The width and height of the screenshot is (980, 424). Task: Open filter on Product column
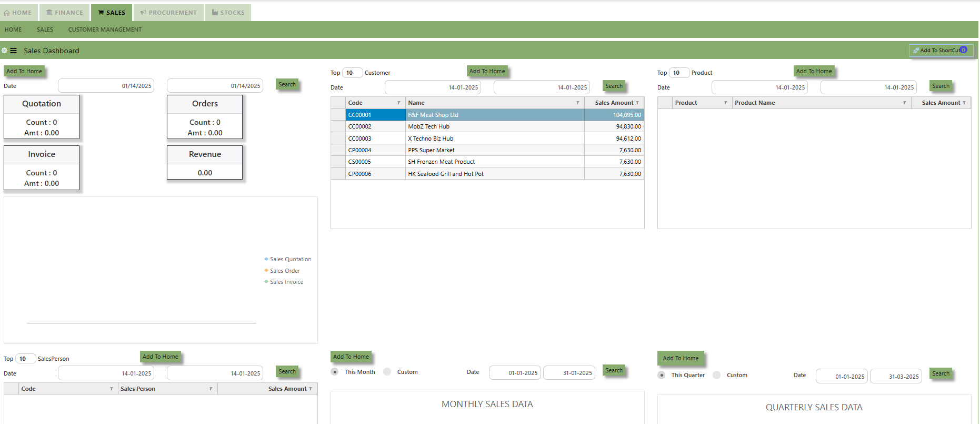tap(725, 103)
